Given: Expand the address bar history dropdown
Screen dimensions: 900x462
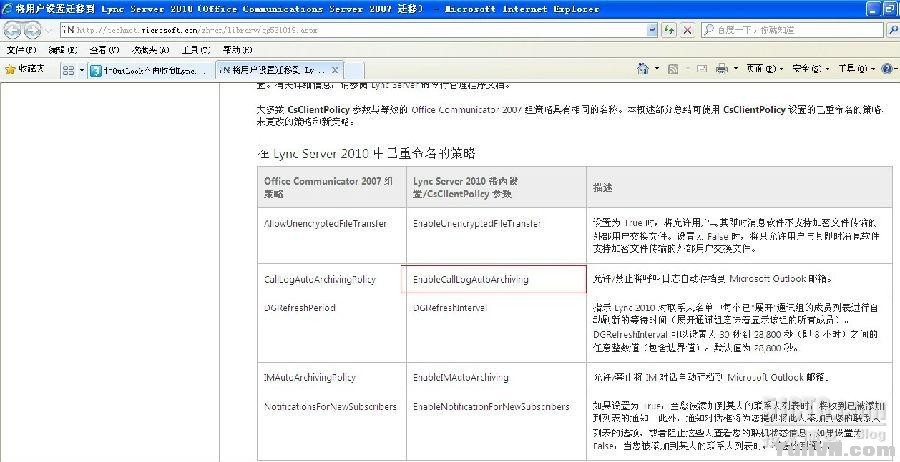Looking at the screenshot, I should point(651,30).
